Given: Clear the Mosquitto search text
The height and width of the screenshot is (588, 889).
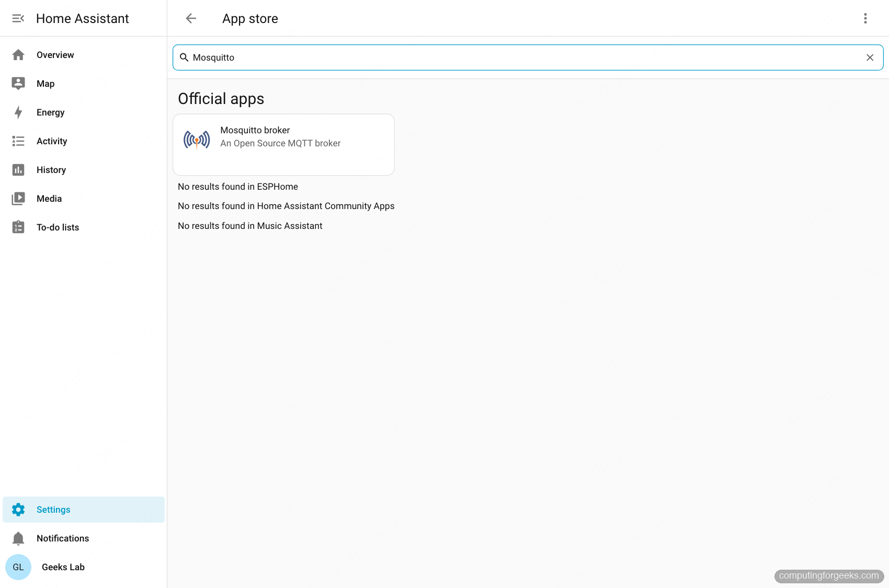Looking at the screenshot, I should (870, 57).
